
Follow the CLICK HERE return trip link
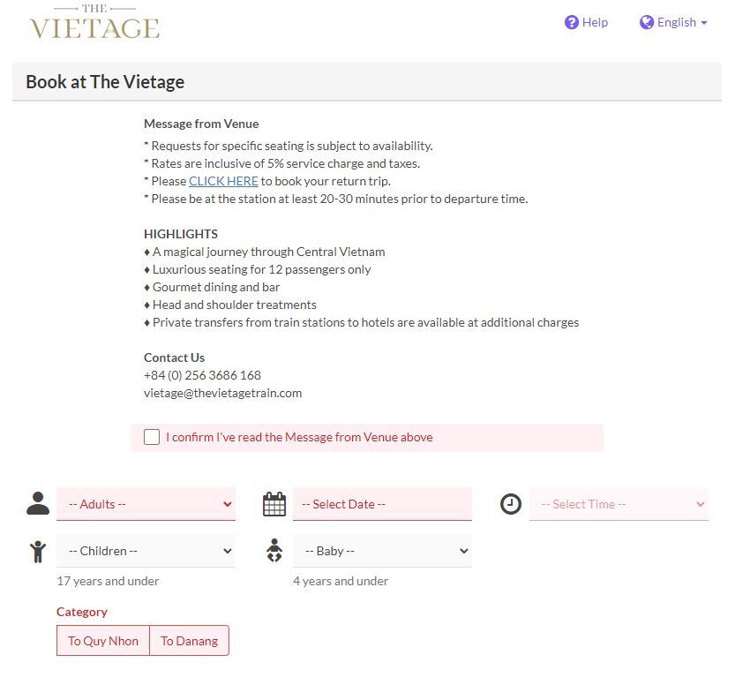pyautogui.click(x=223, y=181)
